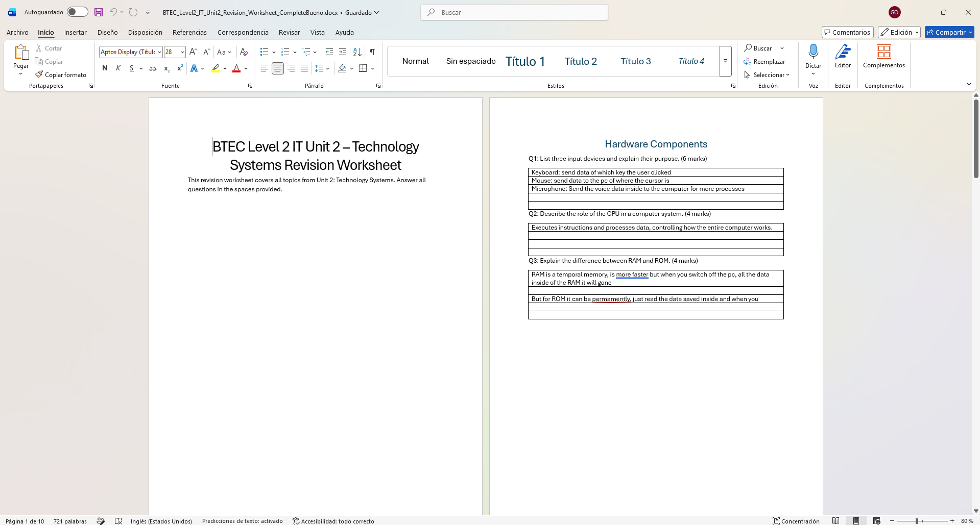Viewport: 980px width, 525px height.
Task: Click the Pegar paste icon
Action: [21, 53]
